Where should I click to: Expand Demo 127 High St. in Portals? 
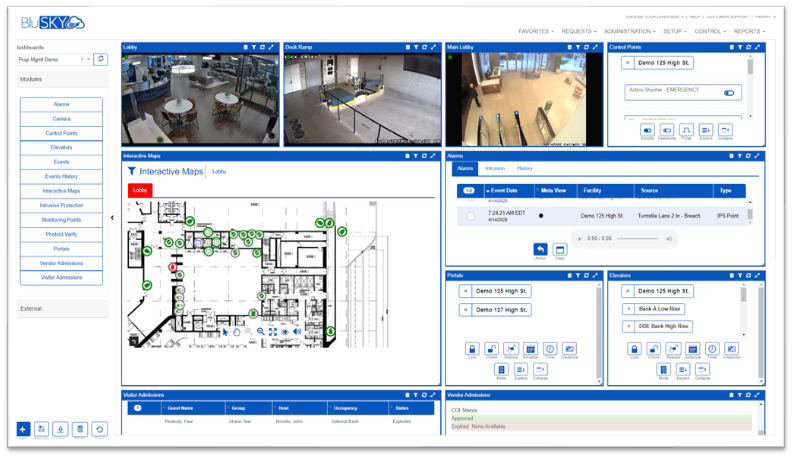pyautogui.click(x=465, y=310)
